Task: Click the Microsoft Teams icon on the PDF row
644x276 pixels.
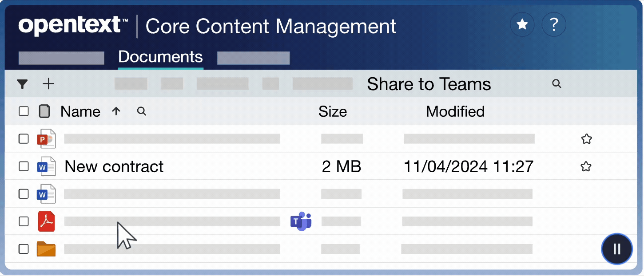Action: tap(301, 221)
